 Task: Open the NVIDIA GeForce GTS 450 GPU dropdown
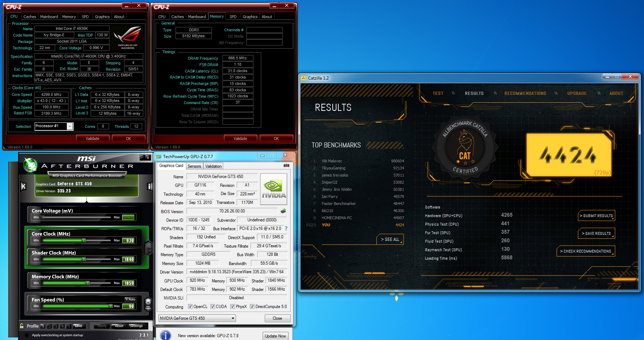point(197,318)
